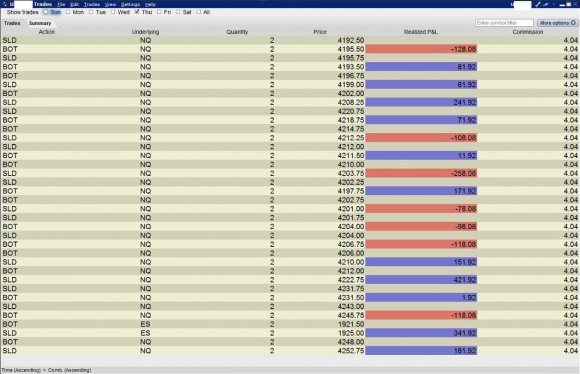Click the circle icon on More options
The width and height of the screenshot is (580, 374).
coord(573,23)
